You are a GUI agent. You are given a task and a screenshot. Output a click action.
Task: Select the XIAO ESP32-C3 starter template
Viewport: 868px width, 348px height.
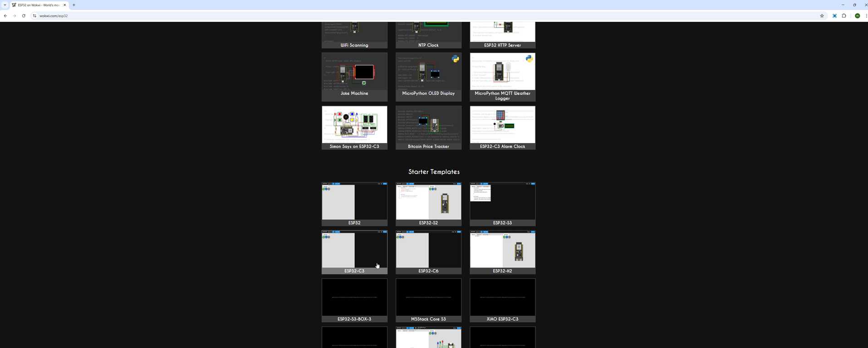click(x=502, y=300)
